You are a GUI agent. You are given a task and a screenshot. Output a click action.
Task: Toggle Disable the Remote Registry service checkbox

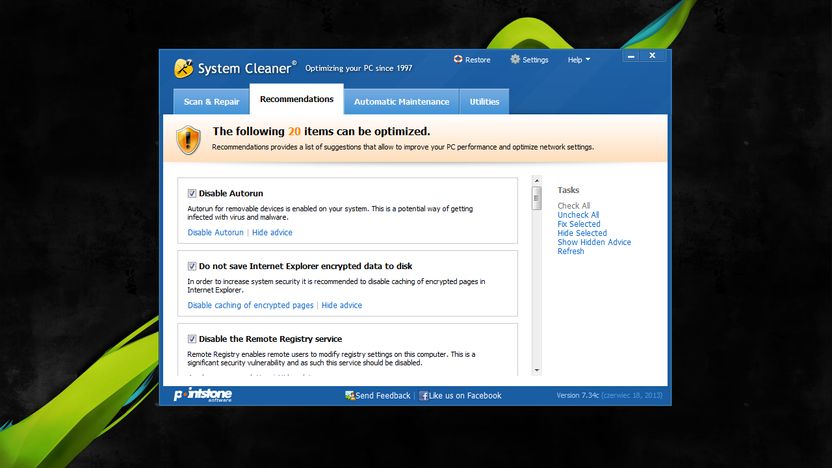coord(192,339)
